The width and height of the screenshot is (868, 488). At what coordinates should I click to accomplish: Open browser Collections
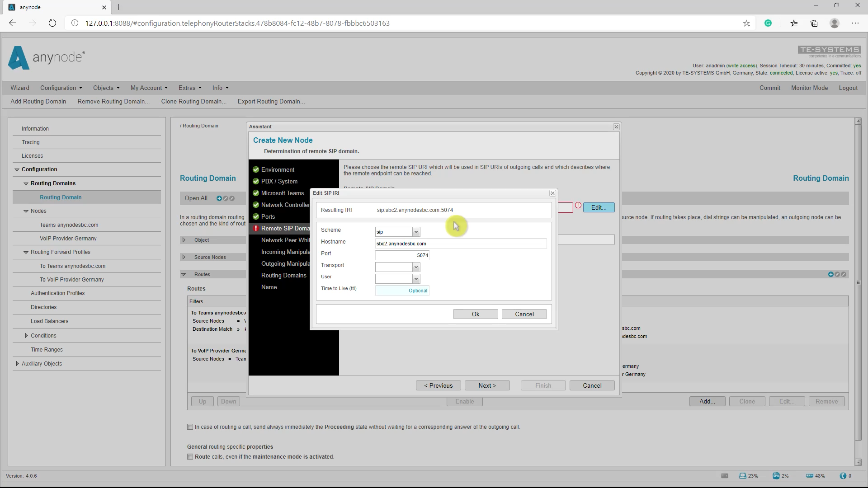(x=814, y=23)
